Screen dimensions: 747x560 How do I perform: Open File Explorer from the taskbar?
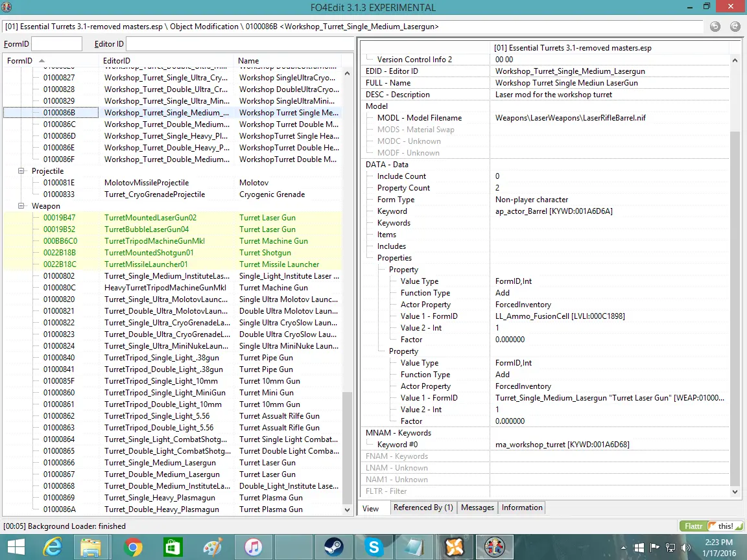pos(91,547)
